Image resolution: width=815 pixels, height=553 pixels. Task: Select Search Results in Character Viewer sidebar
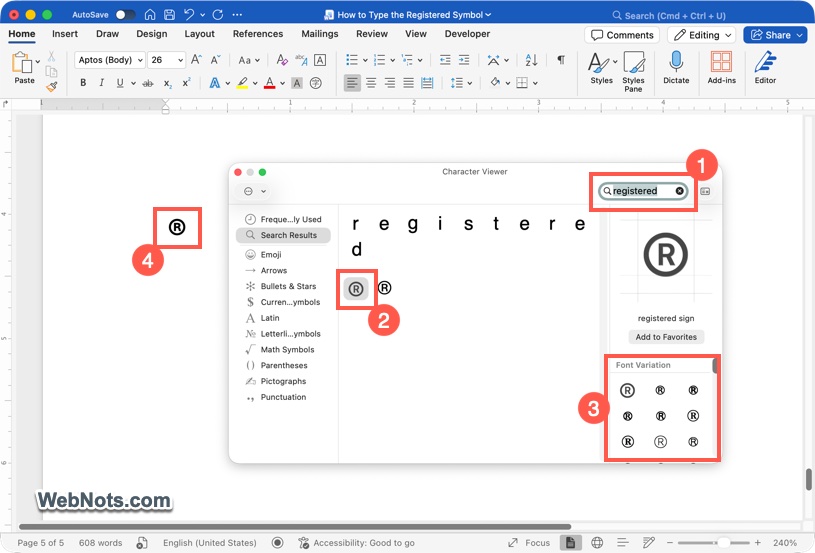(283, 235)
